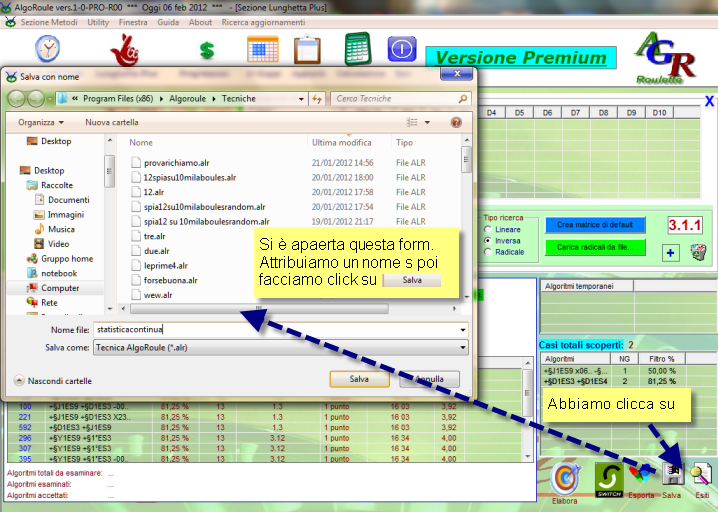718x512 pixels.
Task: Click the results table vertical scrollbar
Action: click(527, 392)
